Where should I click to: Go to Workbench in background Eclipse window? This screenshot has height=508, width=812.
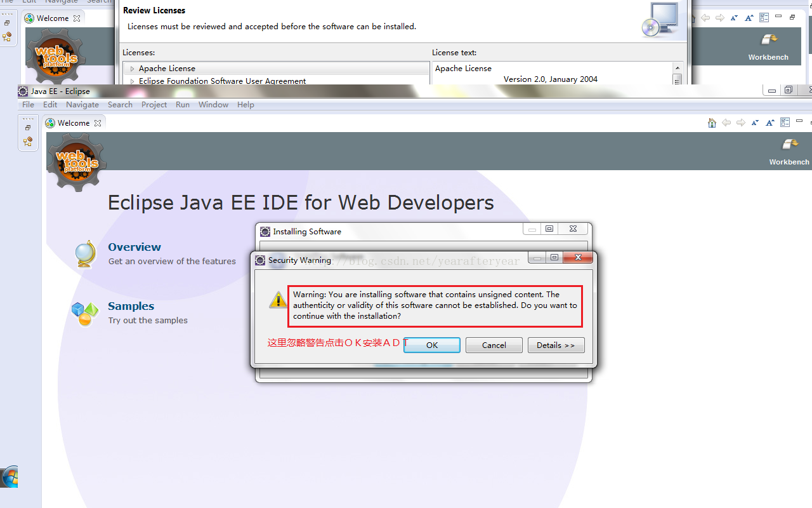tap(768, 48)
